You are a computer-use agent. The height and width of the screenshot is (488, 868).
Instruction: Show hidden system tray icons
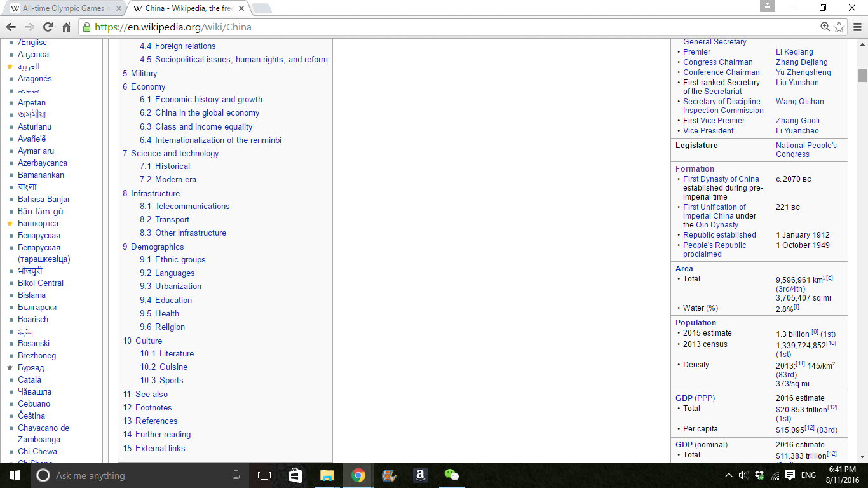[x=728, y=475]
